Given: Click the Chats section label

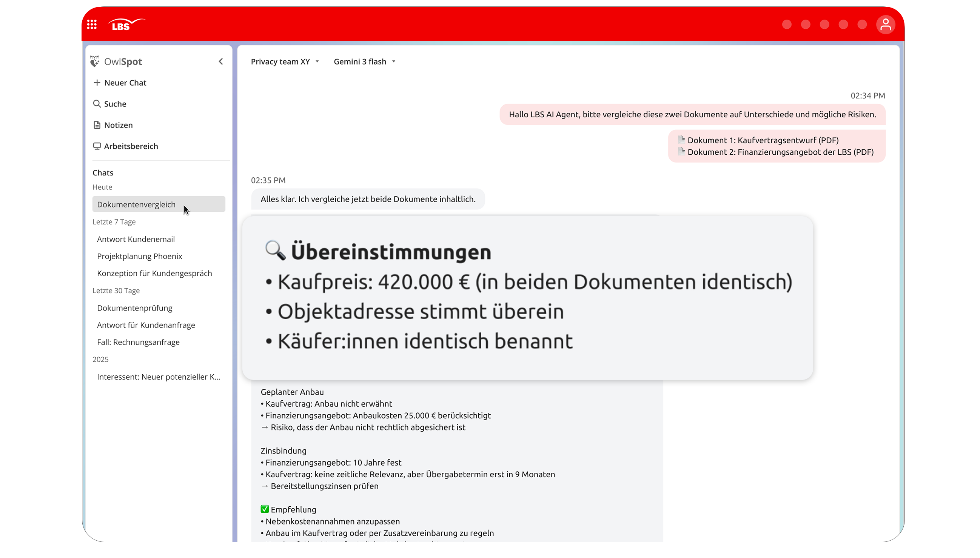Looking at the screenshot, I should pos(103,173).
